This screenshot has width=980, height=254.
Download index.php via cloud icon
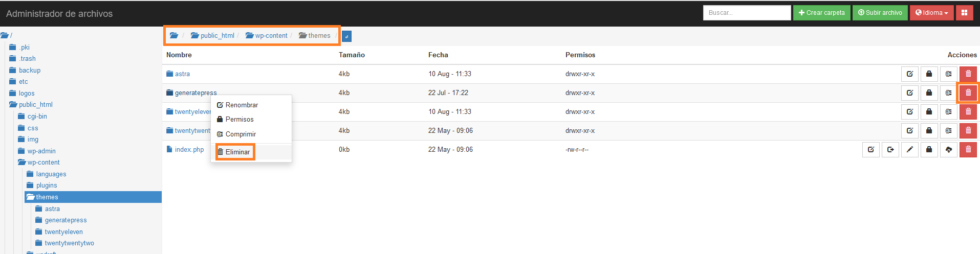(948, 150)
